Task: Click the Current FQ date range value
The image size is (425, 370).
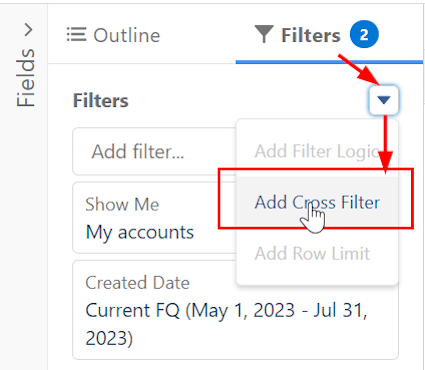Action: (x=227, y=324)
